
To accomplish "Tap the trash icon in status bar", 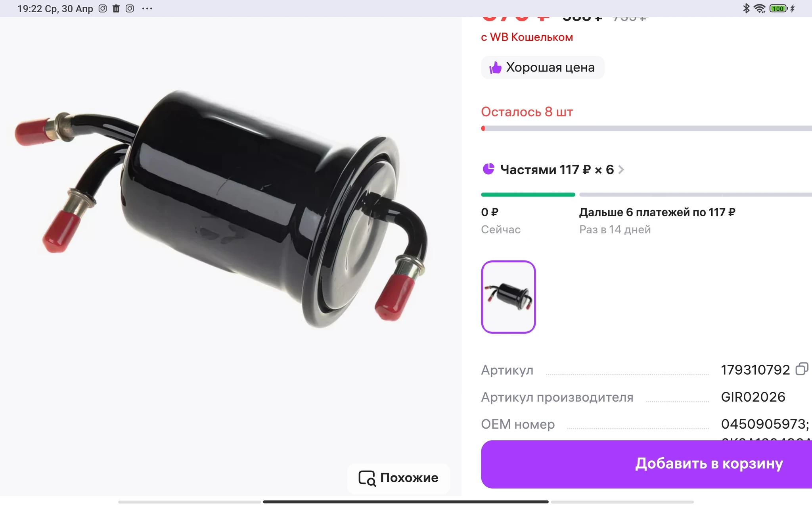I will point(116,8).
